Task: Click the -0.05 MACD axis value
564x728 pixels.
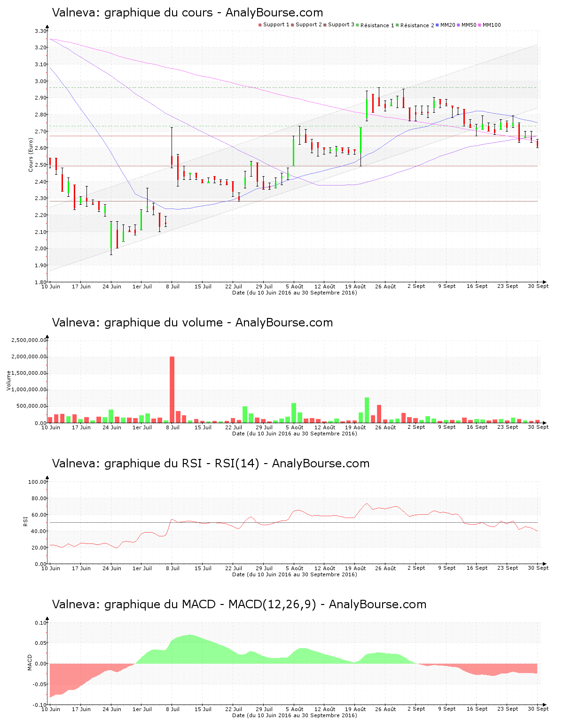Action: (39, 684)
